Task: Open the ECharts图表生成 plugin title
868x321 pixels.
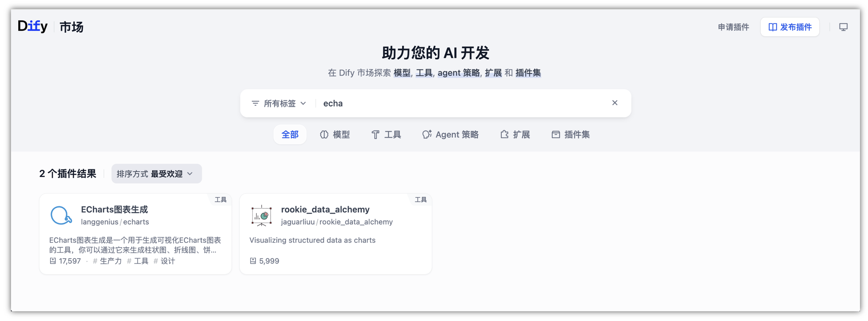Action: pyautogui.click(x=114, y=209)
